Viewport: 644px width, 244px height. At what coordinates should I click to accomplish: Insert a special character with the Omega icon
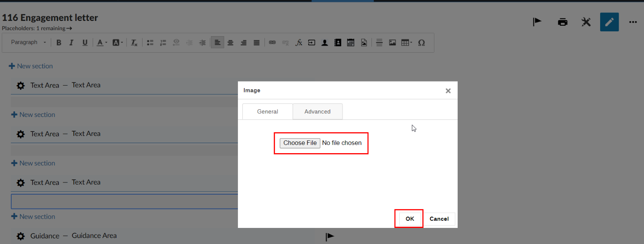[421, 43]
